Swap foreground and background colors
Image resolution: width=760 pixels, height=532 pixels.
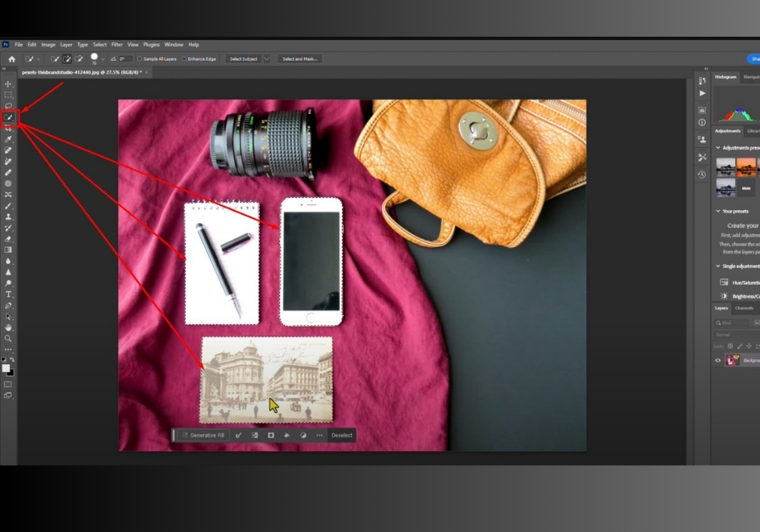(12, 360)
